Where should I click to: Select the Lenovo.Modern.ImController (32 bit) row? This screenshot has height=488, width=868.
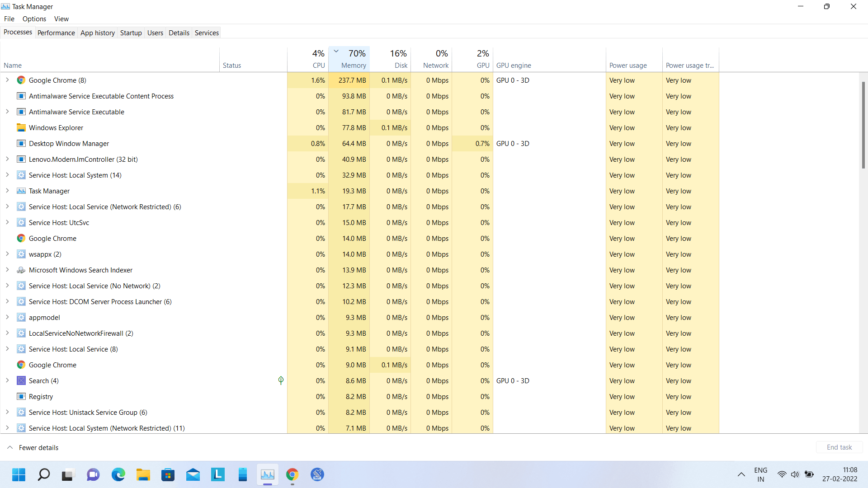point(359,160)
